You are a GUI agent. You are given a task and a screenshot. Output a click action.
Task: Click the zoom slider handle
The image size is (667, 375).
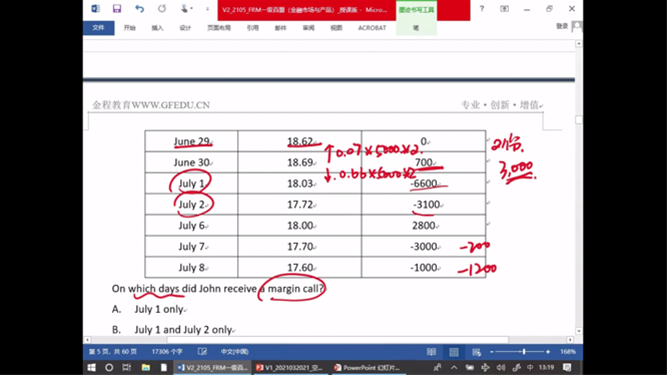coord(524,352)
